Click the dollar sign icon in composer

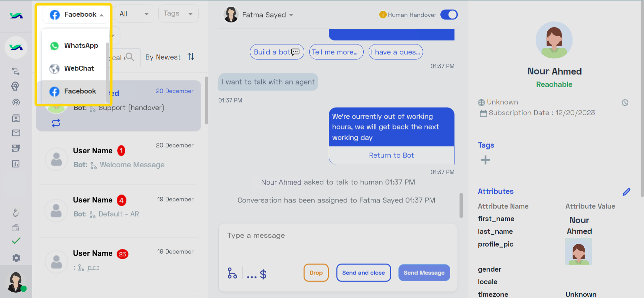pos(263,274)
